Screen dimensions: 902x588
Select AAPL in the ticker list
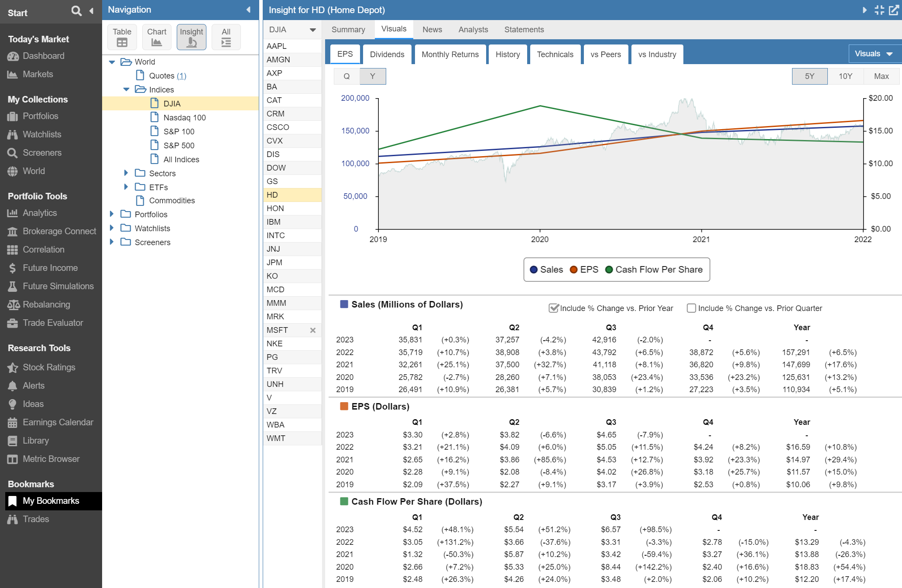[292, 46]
